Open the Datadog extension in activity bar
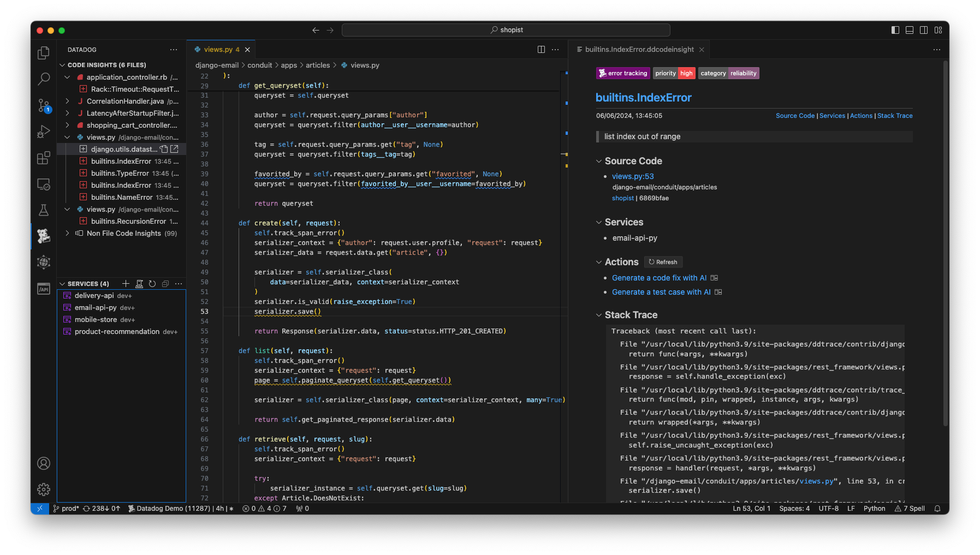The height and width of the screenshot is (555, 980). [44, 236]
